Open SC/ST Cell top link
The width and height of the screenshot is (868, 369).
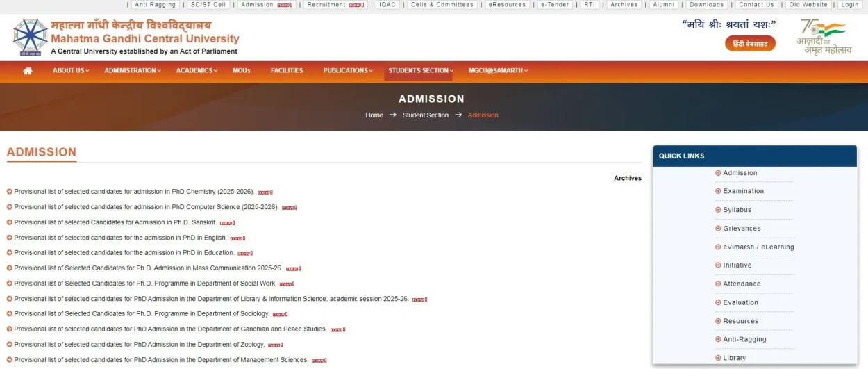point(208,5)
